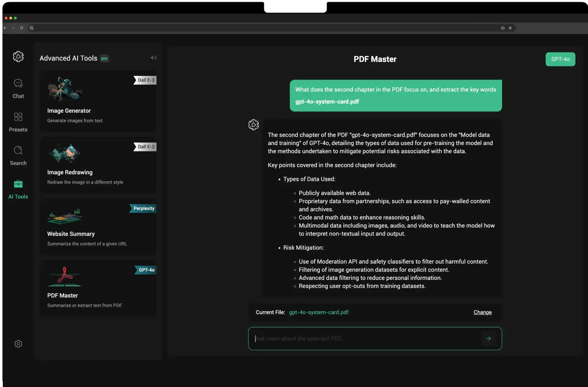
Task: Click the Website Summary chart thumbnail
Action: (65, 216)
